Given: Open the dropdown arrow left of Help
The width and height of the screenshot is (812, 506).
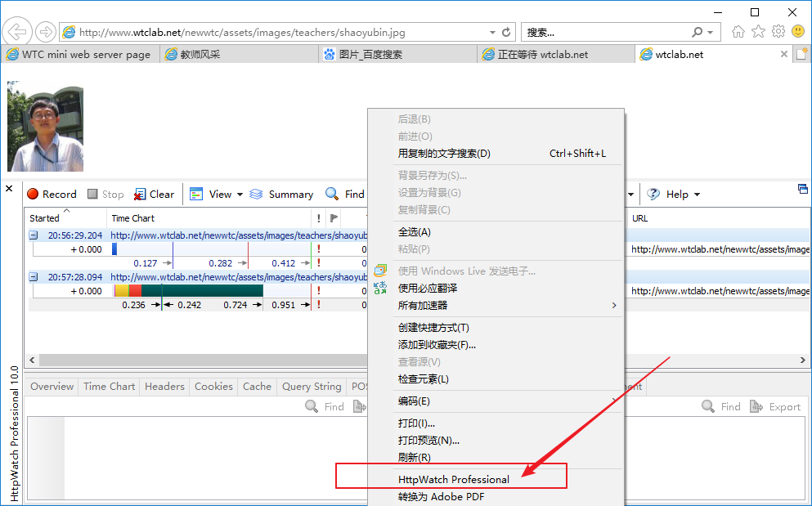Looking at the screenshot, I should tap(630, 195).
